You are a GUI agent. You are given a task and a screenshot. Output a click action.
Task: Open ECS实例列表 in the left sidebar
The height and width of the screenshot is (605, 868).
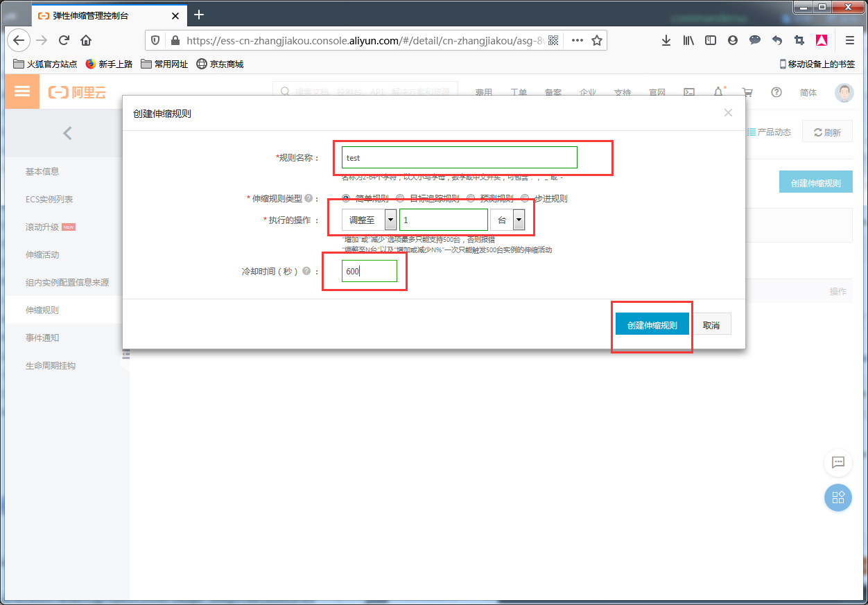(x=49, y=199)
